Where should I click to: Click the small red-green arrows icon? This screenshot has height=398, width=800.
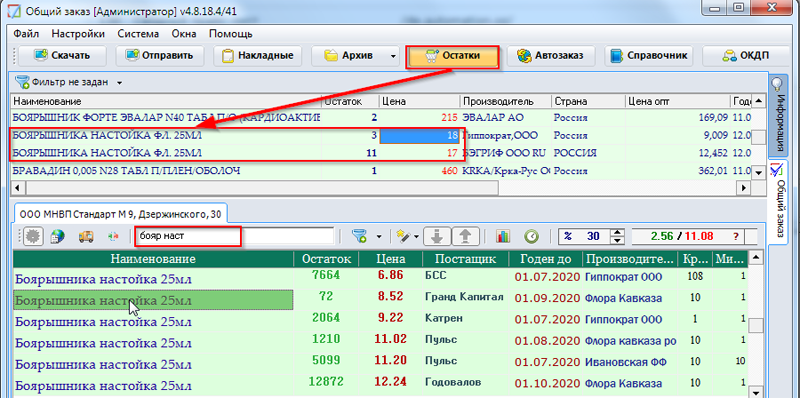tap(112, 237)
